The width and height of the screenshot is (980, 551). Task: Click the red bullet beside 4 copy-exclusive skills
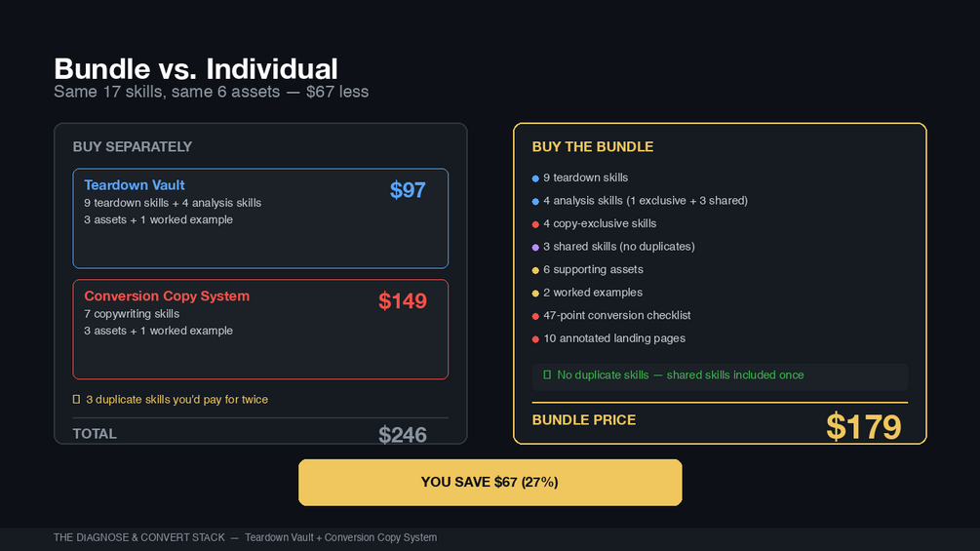click(535, 224)
